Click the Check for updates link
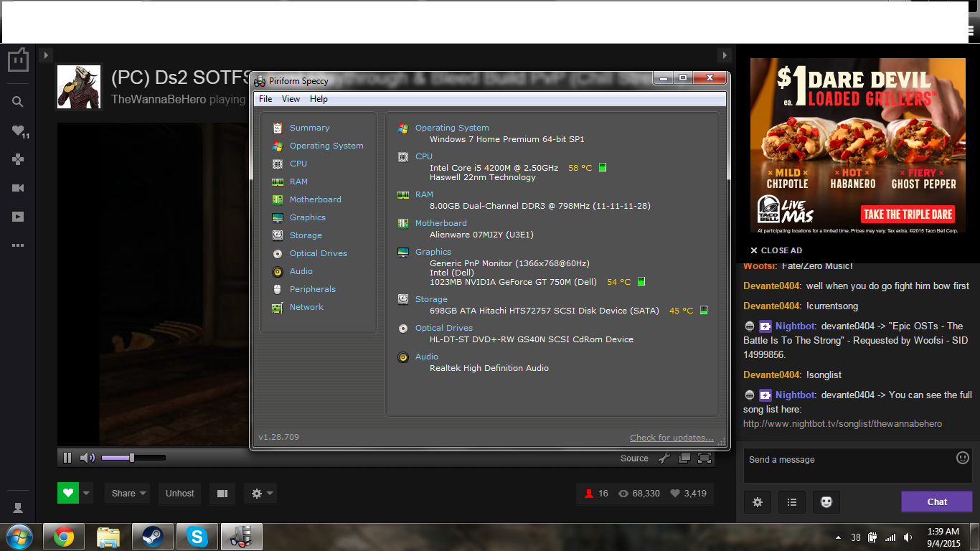The width and height of the screenshot is (980, 551). pyautogui.click(x=672, y=438)
